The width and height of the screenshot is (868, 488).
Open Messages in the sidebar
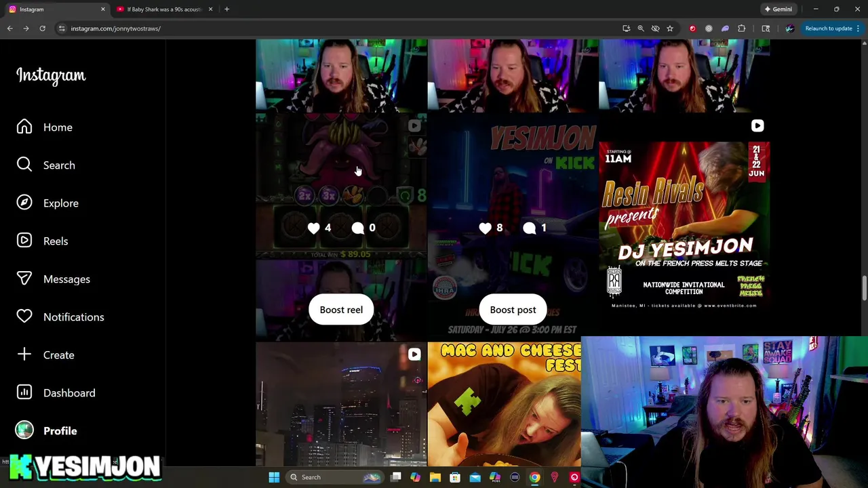pos(53,279)
